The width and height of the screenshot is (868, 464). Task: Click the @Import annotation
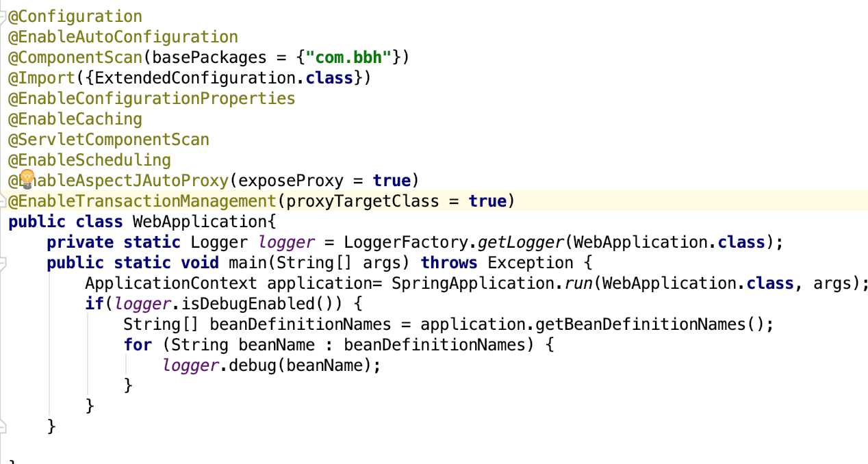coord(42,78)
